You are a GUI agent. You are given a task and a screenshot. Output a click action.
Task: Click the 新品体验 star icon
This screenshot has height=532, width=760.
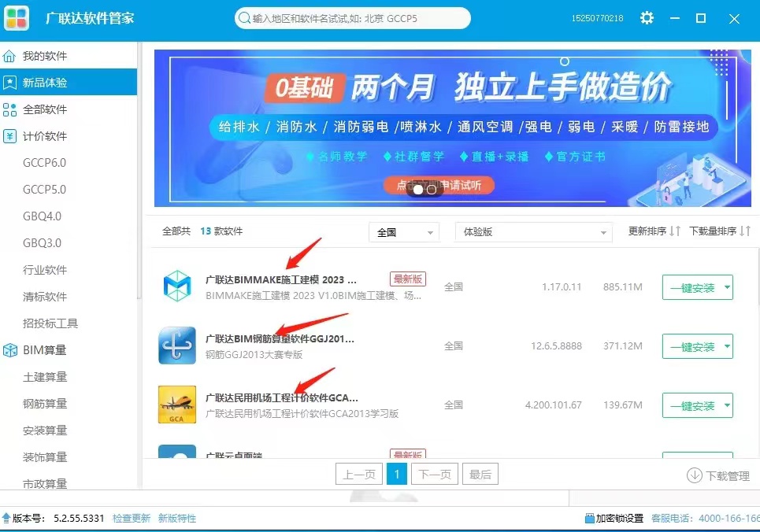9,83
